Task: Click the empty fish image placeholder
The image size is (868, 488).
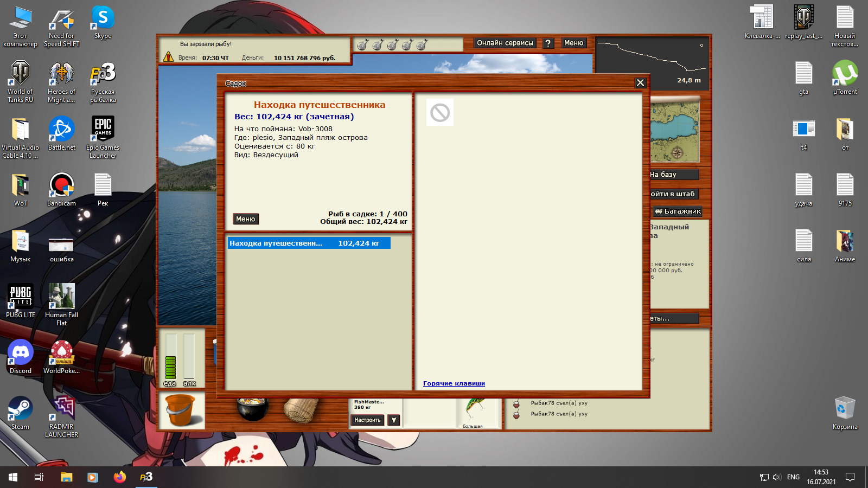Action: coord(440,113)
